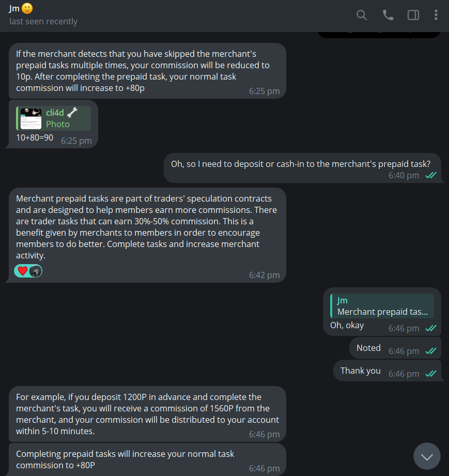
Task: Click read checkmarks on 'Noted' message
Action: click(431, 351)
